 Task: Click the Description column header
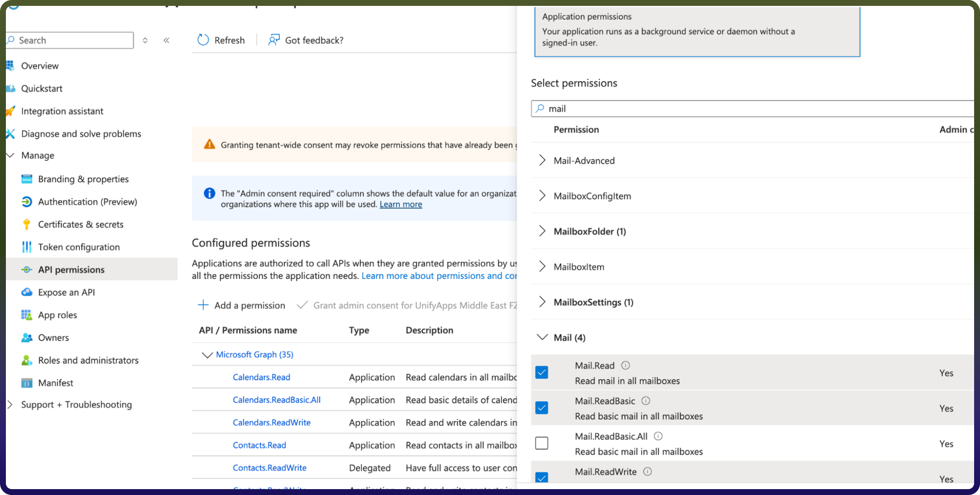(x=429, y=330)
